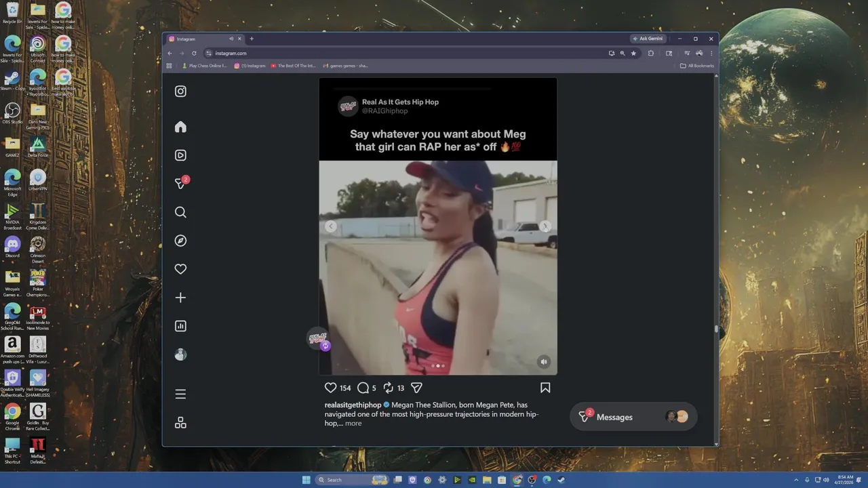The image size is (868, 488).
Task: Repost the Megan video post
Action: point(388,388)
